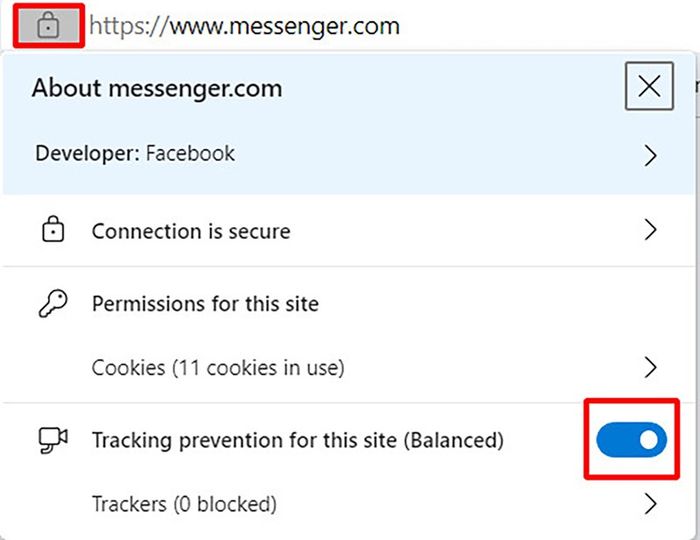Click the Tracking prevention (Balanced) label
Screen dimensions: 700x540
[298, 440]
